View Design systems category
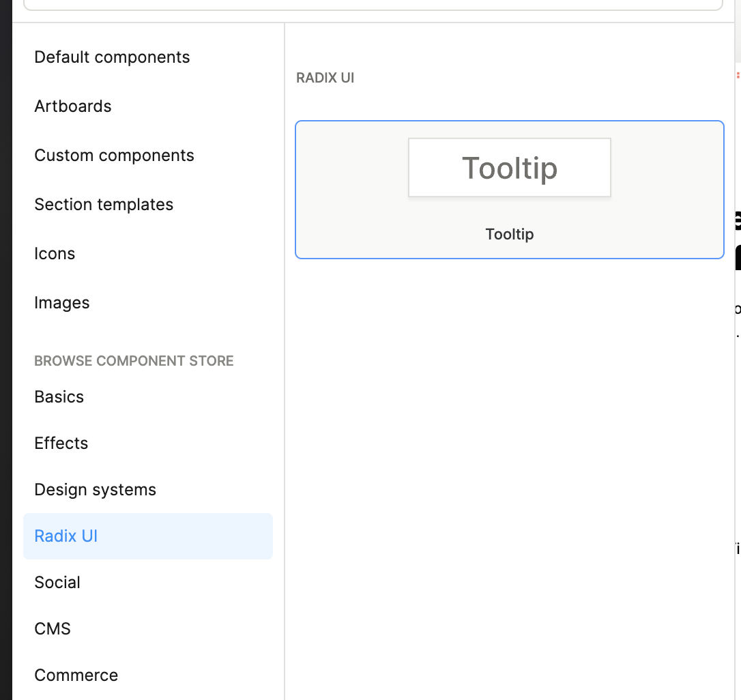The width and height of the screenshot is (741, 700). tap(95, 490)
